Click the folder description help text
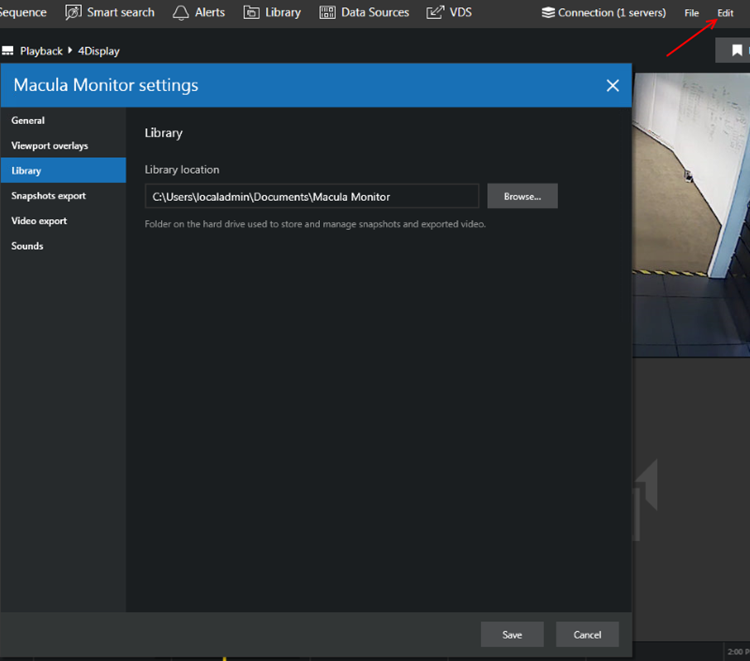 click(315, 224)
